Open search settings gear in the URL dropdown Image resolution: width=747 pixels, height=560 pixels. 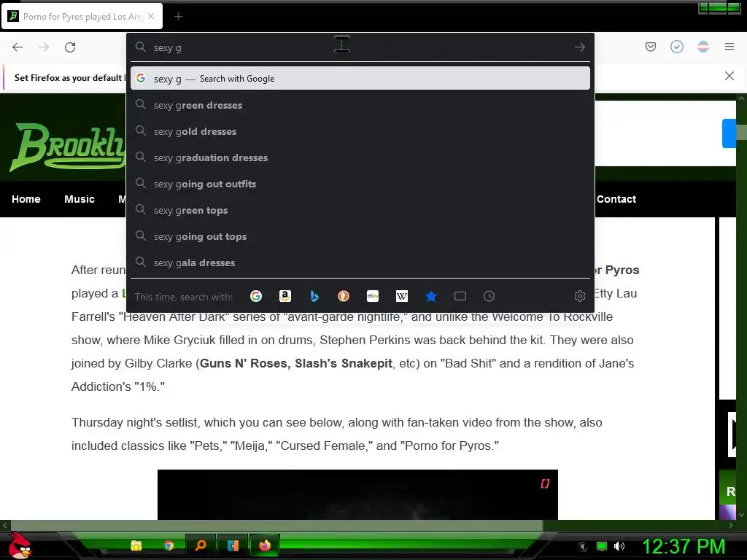tap(580, 296)
